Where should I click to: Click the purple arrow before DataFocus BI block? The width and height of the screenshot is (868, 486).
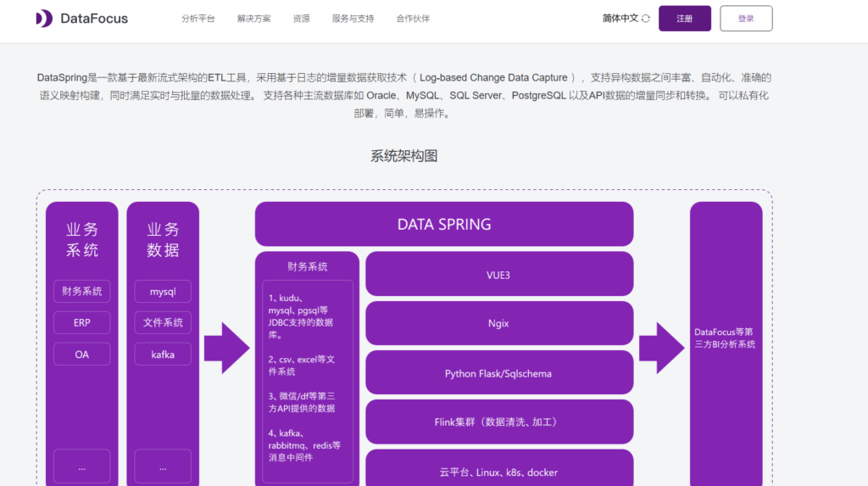(x=661, y=348)
